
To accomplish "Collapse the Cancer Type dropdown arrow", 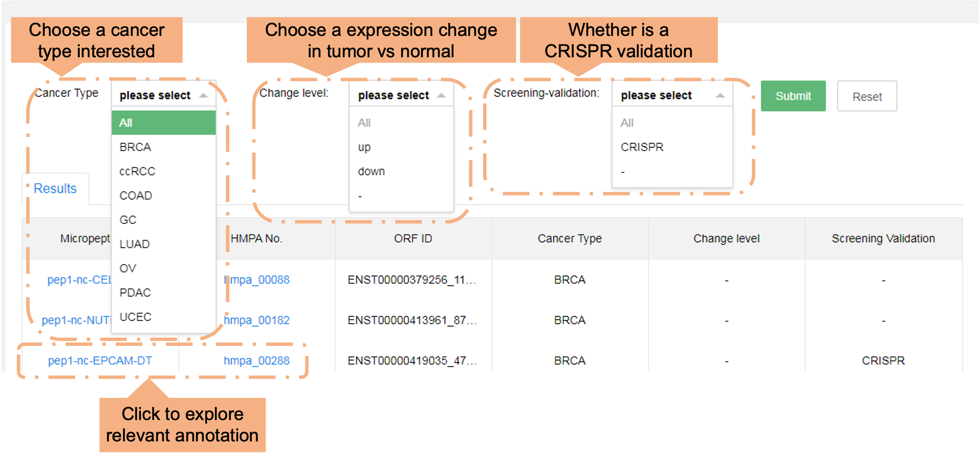I will pos(204,95).
